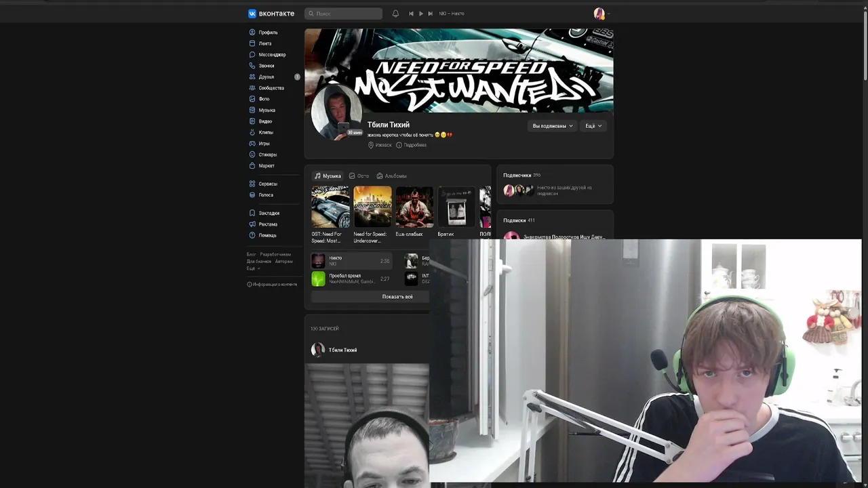Open Лента icon in sidebar
This screenshot has height=488, width=868.
pos(252,43)
